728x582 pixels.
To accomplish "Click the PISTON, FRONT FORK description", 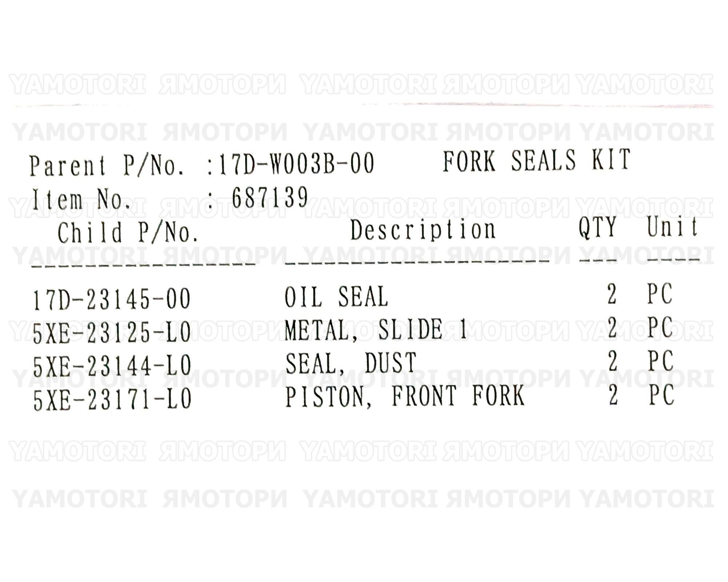I will pos(404,396).
